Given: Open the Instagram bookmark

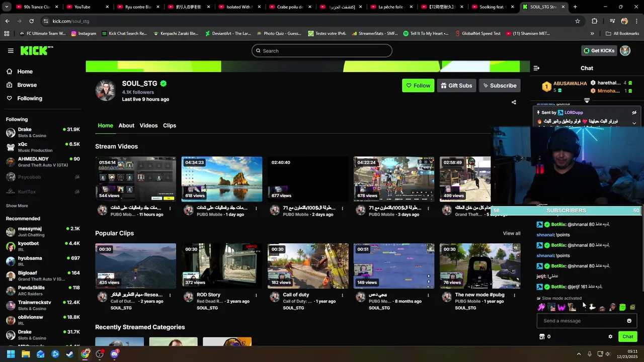Looking at the screenshot, I should (x=84, y=34).
